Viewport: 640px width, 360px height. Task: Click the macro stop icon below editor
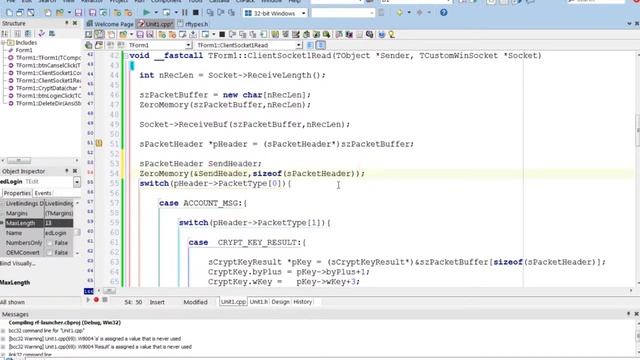[x=105, y=300]
